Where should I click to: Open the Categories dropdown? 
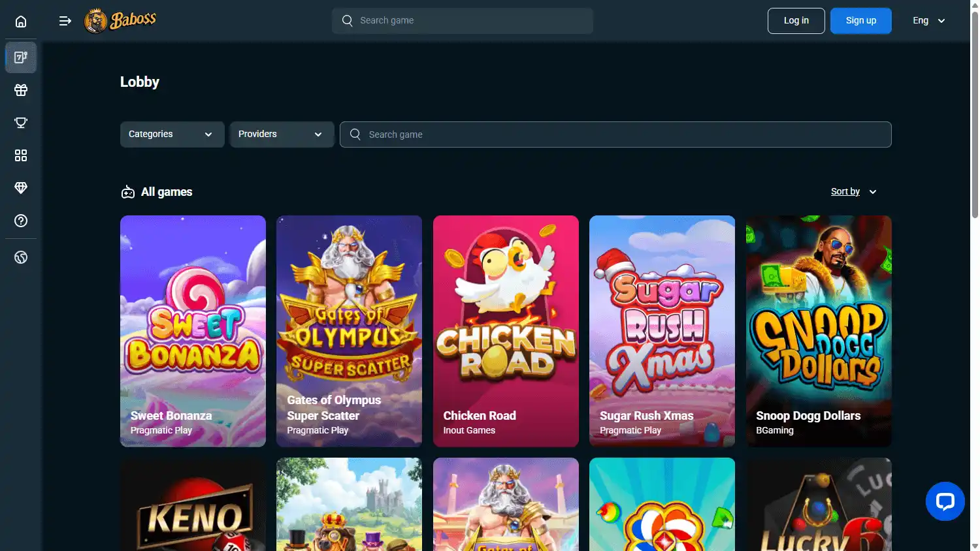172,134
